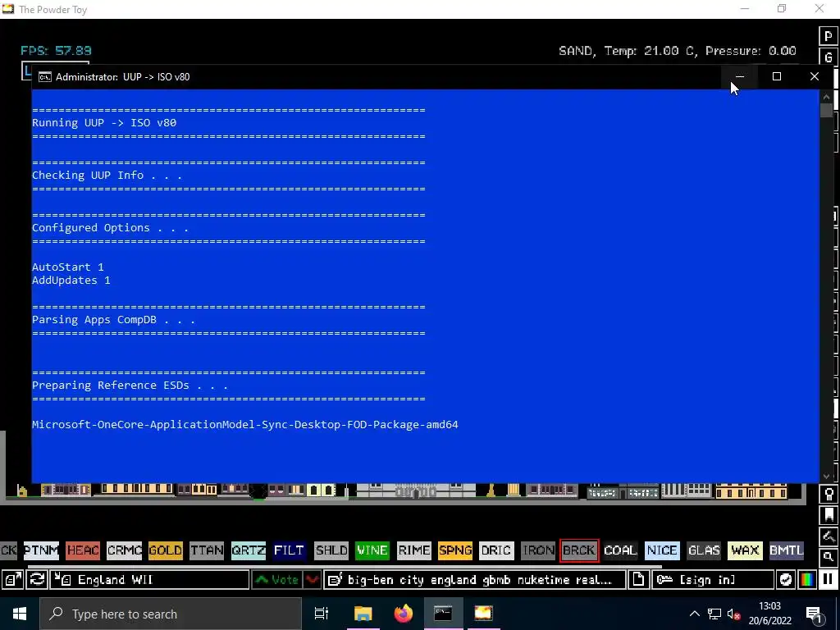This screenshot has width=840, height=630.
Task: Open simulation options checkmark icon
Action: coord(785,580)
